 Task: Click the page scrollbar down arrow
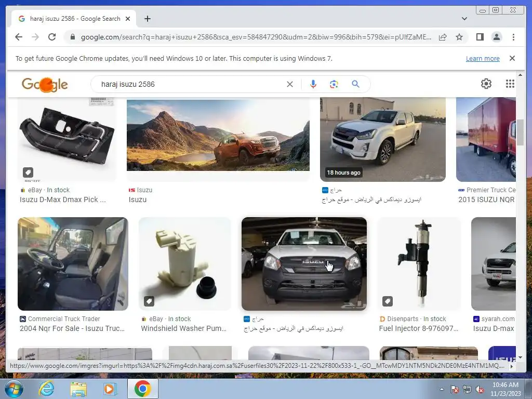pos(520,357)
